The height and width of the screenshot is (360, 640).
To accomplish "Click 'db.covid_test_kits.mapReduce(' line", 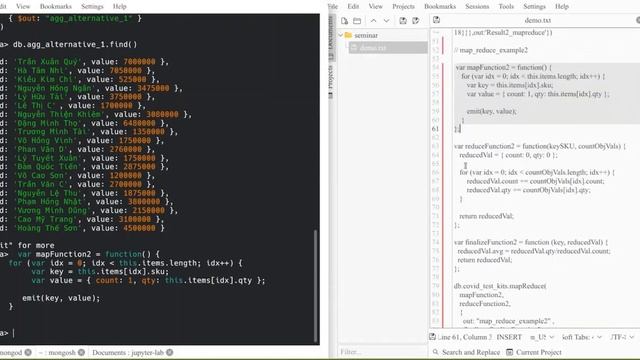I will click(x=500, y=286).
